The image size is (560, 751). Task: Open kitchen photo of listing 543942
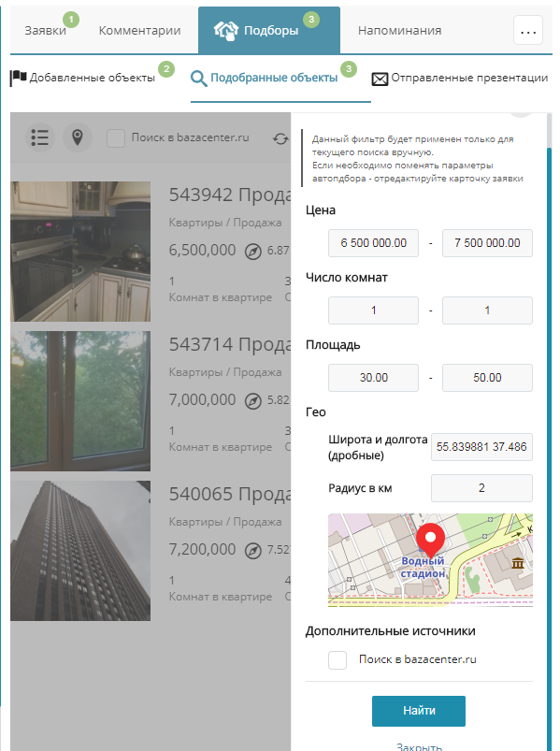click(x=80, y=252)
